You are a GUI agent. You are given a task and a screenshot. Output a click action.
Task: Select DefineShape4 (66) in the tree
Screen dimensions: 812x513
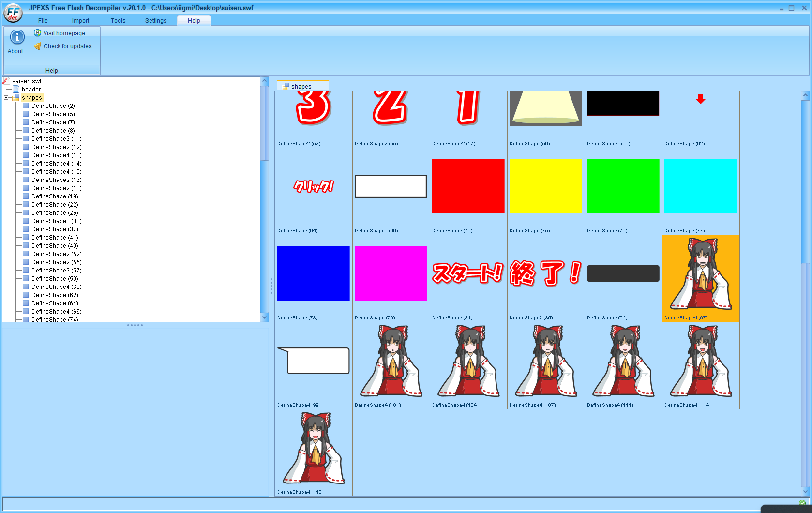pyautogui.click(x=57, y=312)
